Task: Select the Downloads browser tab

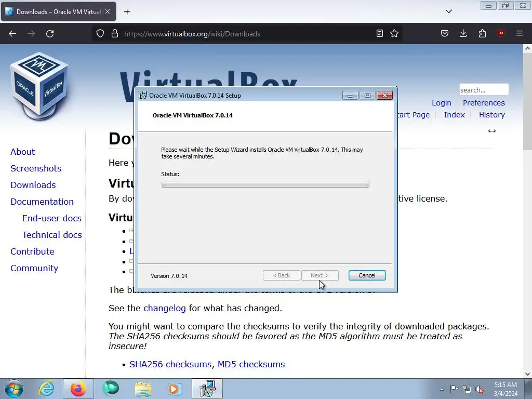Action: pyautogui.click(x=58, y=12)
